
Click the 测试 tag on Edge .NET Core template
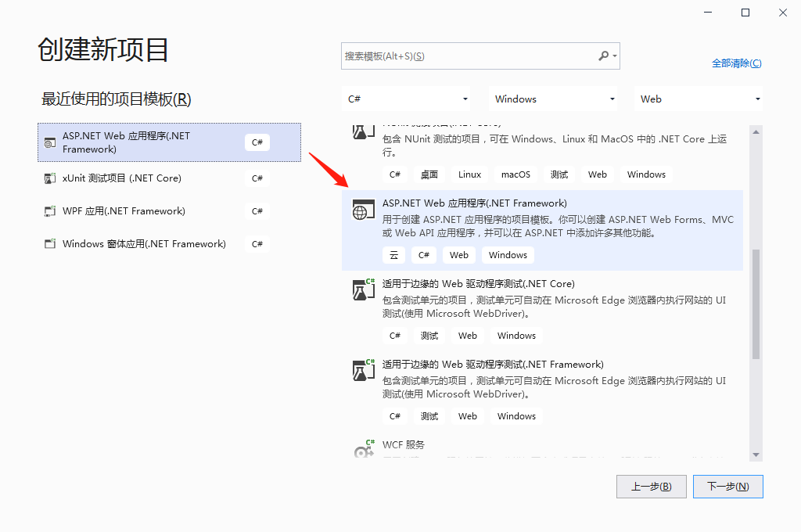pos(429,336)
